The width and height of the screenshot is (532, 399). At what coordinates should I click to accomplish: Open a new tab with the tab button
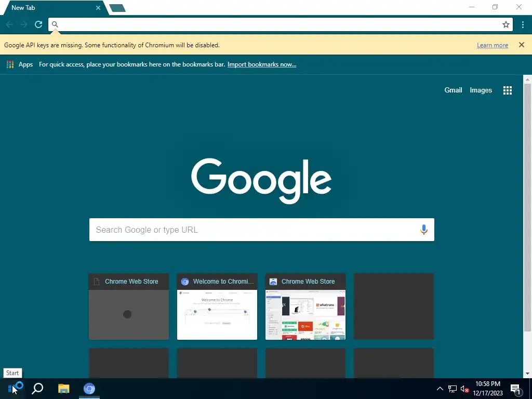coord(118,8)
